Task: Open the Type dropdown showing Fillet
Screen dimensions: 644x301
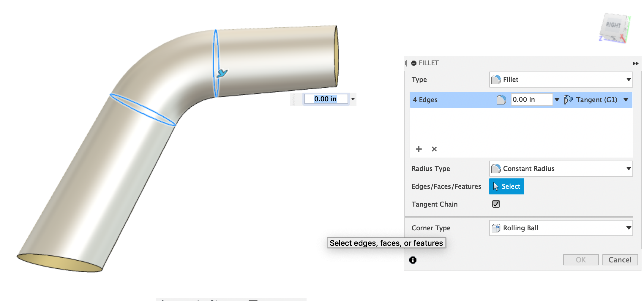Action: pos(628,80)
